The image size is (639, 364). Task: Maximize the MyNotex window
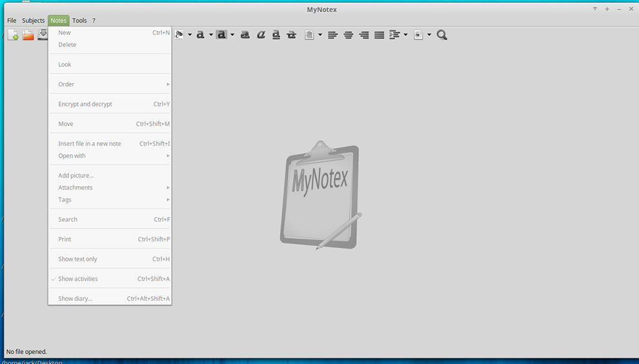(607, 9)
